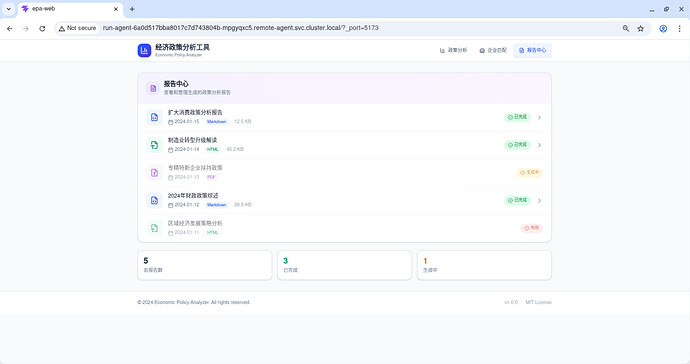Go back with the browser back arrow
Viewport: 690px width, 364px height.
tap(10, 29)
